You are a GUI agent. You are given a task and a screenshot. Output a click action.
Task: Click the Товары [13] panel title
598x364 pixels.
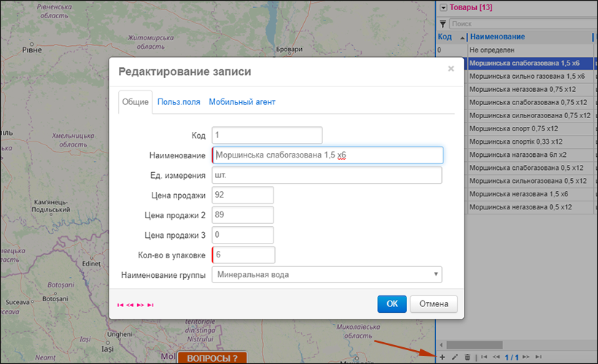coord(470,7)
